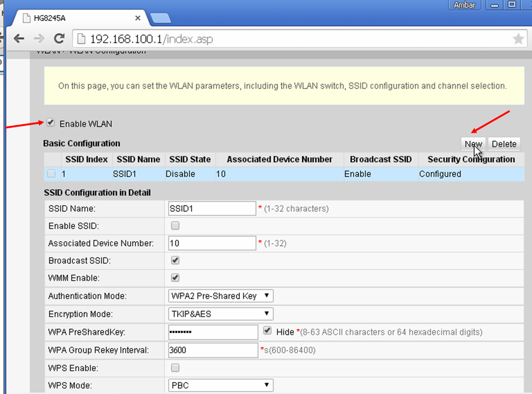Click the address bar URL 192.168.100.1/index.asp

(x=152, y=39)
